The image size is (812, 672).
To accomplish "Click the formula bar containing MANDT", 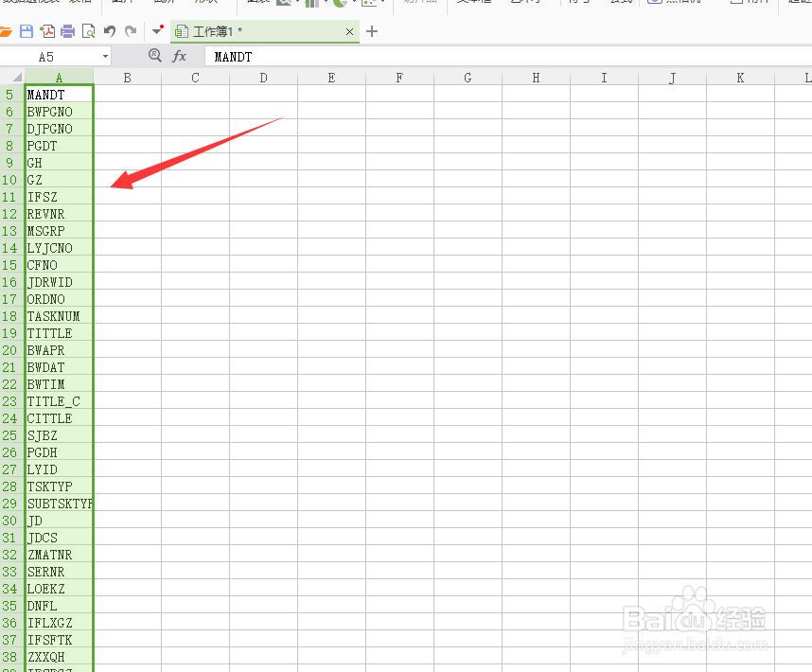I will click(x=507, y=57).
